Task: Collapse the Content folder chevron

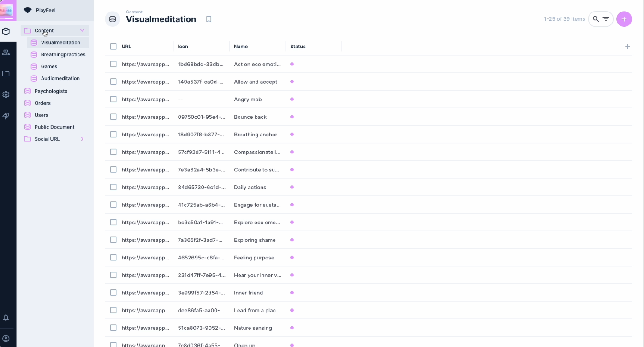Action: pos(82,31)
